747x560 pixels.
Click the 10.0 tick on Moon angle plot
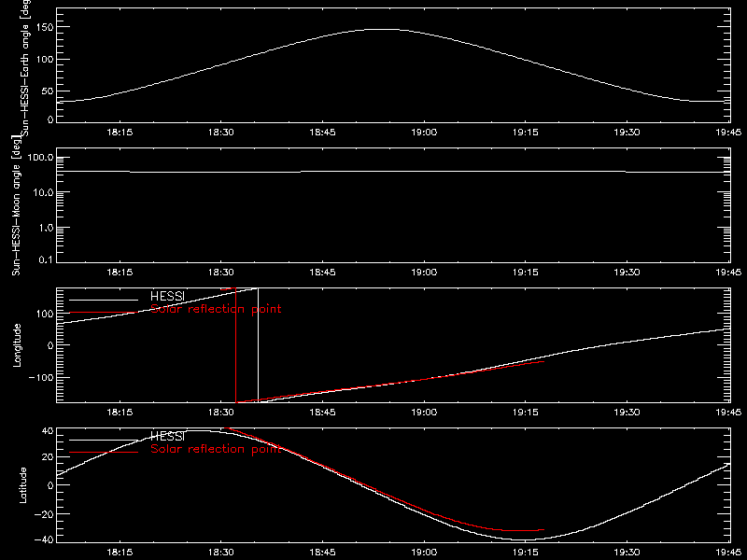coord(43,192)
